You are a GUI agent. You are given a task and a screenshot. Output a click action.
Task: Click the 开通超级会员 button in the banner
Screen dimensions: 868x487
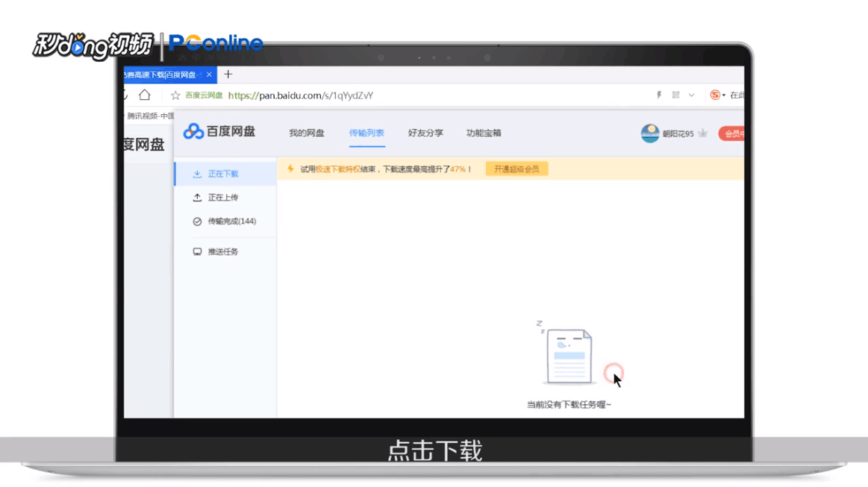coord(516,169)
